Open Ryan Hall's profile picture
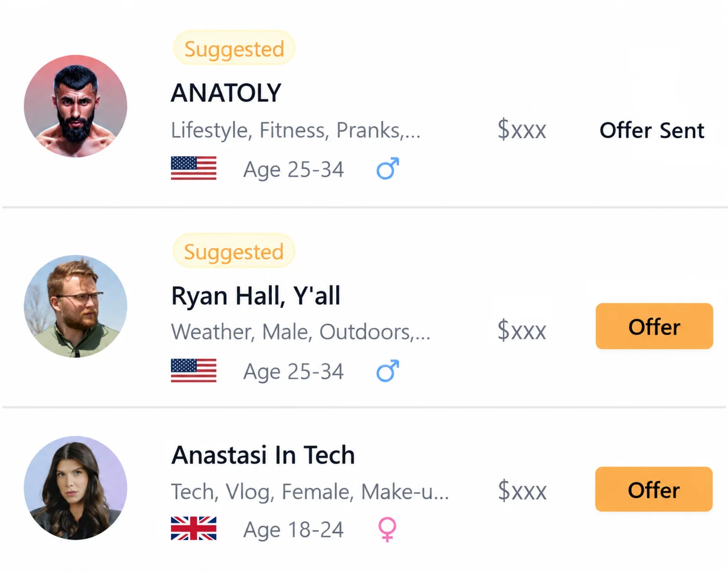Screen dimensions: 728x571 pos(76,306)
